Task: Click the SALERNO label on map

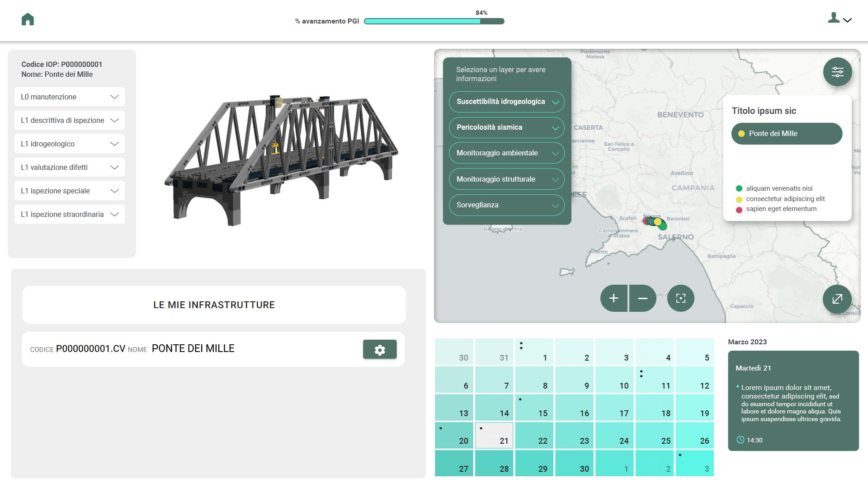Action: tap(675, 237)
